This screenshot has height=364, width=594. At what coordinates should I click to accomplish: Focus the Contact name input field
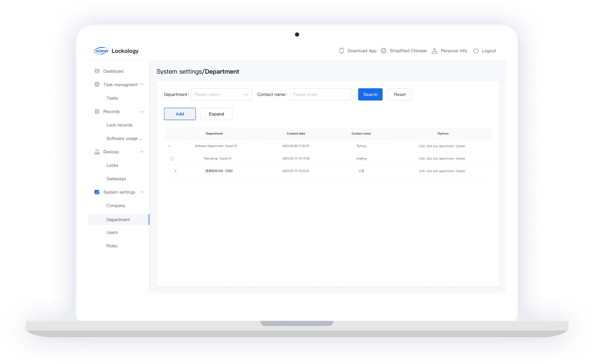point(320,94)
